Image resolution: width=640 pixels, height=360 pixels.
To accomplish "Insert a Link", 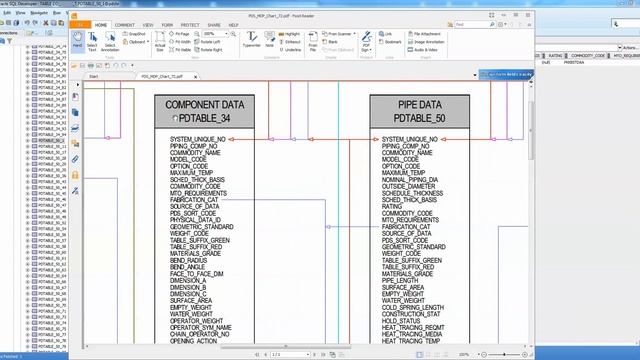I will [x=385, y=34].
